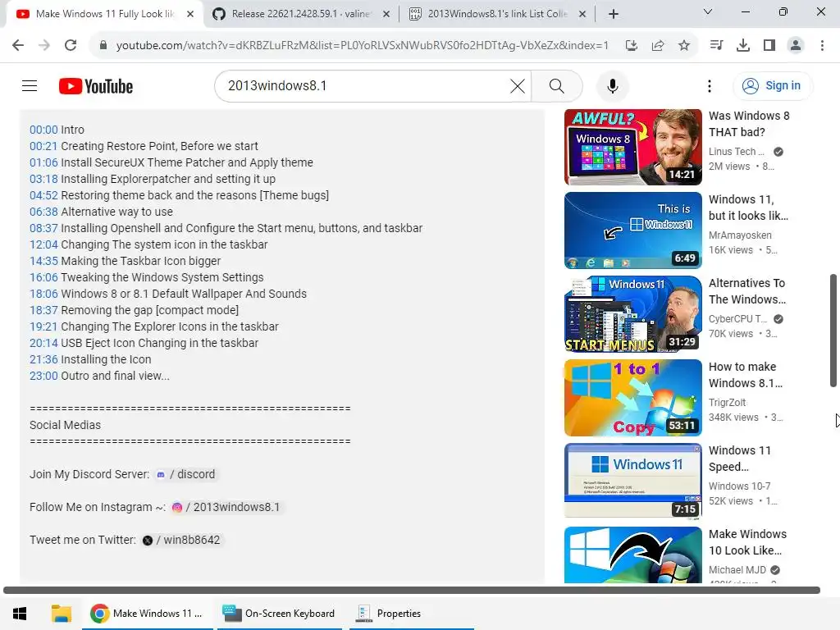Click Sign in button
The height and width of the screenshot is (630, 840).
[x=771, y=85]
